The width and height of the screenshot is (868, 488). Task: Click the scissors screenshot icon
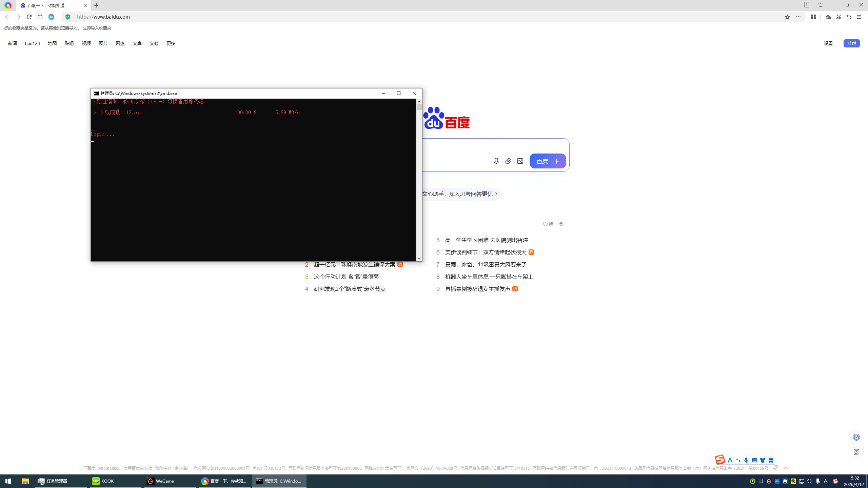pyautogui.click(x=839, y=17)
